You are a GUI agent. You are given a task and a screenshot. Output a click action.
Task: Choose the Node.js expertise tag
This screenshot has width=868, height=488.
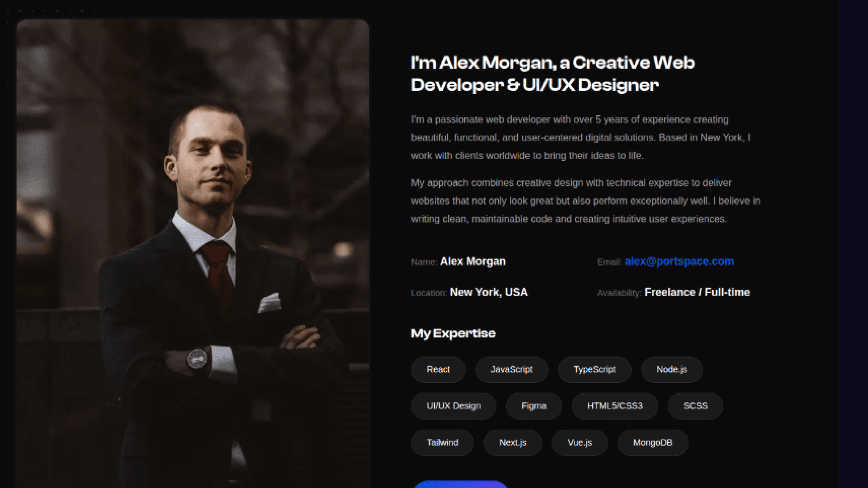(x=672, y=370)
